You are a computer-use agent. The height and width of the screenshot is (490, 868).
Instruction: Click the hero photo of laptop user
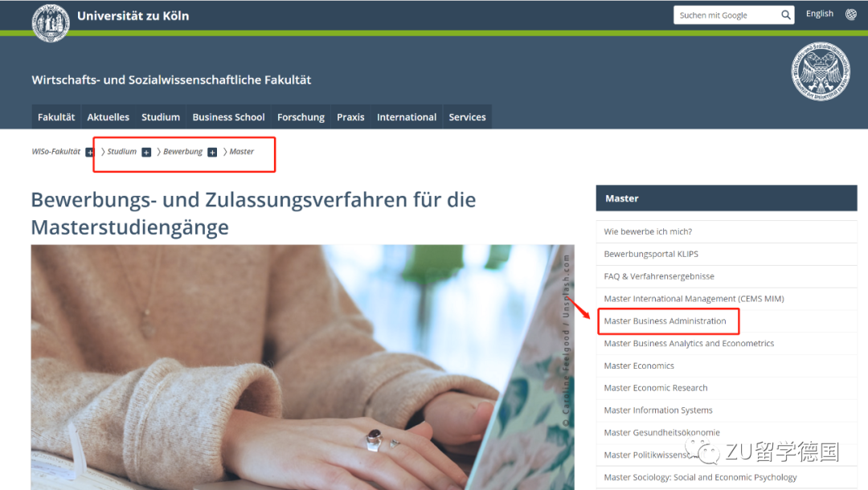pos(302,367)
